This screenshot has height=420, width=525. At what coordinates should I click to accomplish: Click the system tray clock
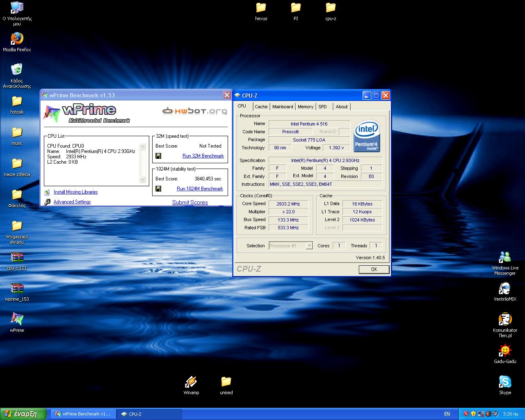(x=510, y=414)
